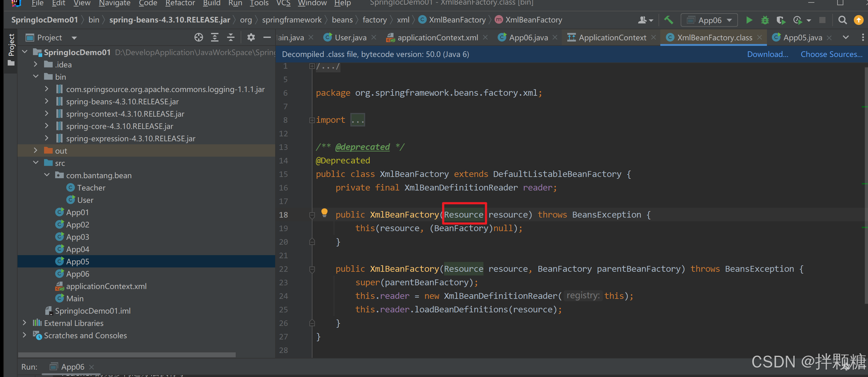Unfold the collapsed import block

(x=357, y=120)
